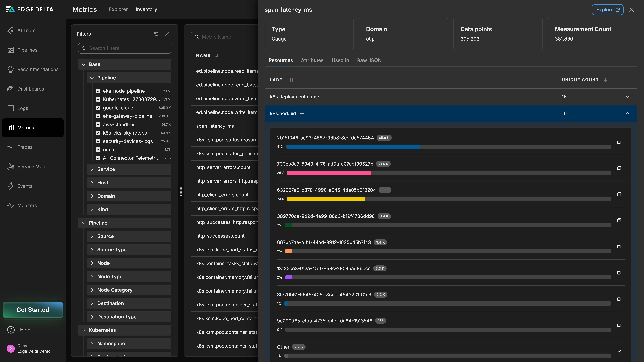Click the Demo user avatar
644x362 pixels.
pyautogui.click(x=11, y=349)
